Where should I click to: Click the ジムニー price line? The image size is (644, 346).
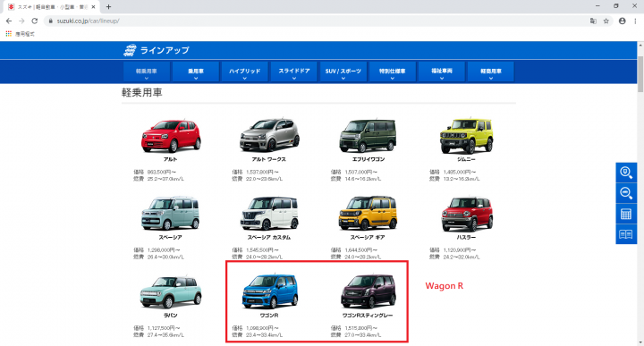click(x=453, y=172)
